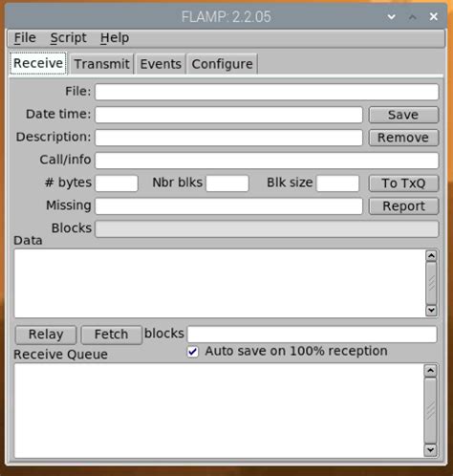The image size is (453, 476).
Task: Open the File menu
Action: pos(25,38)
